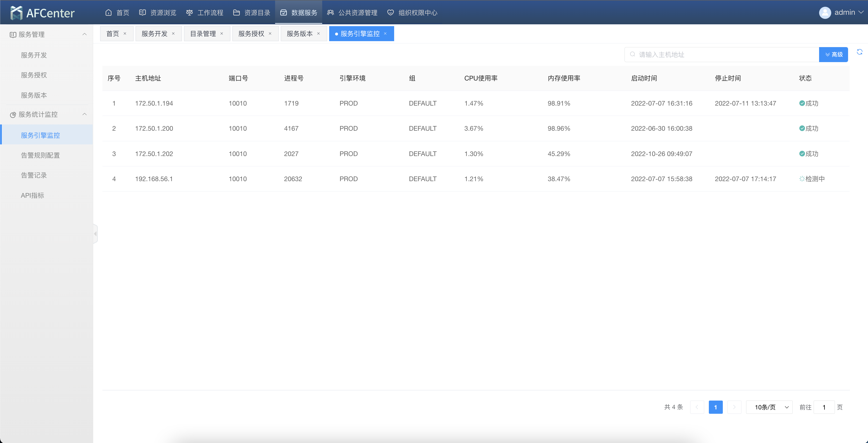Open the 10条/页 page size dropdown

click(x=769, y=407)
